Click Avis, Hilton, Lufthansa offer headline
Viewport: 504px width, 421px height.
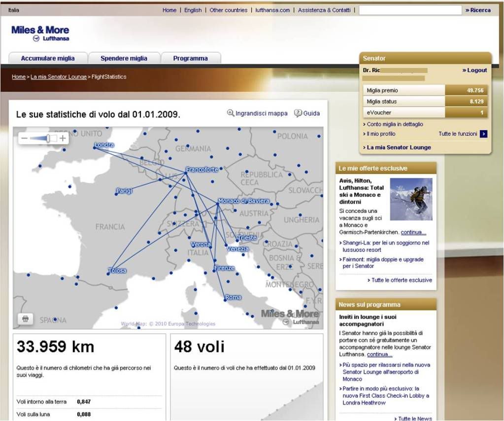pyautogui.click(x=362, y=191)
